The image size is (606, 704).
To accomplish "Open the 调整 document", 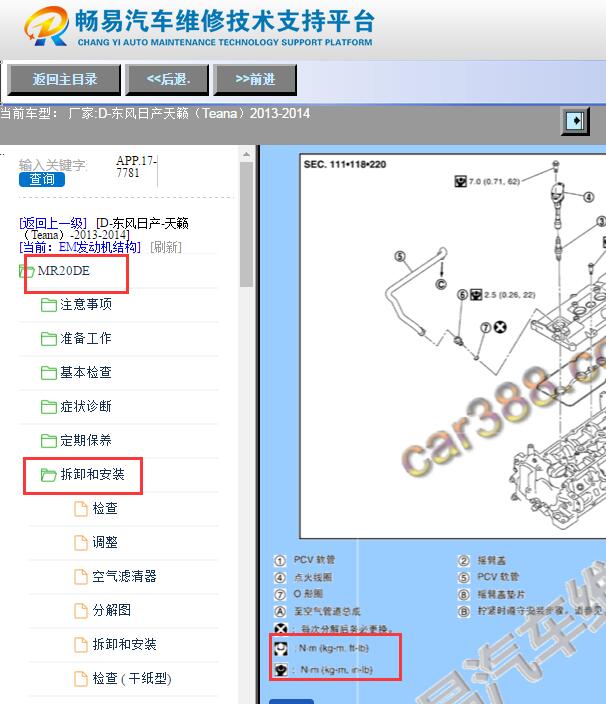I will point(105,542).
